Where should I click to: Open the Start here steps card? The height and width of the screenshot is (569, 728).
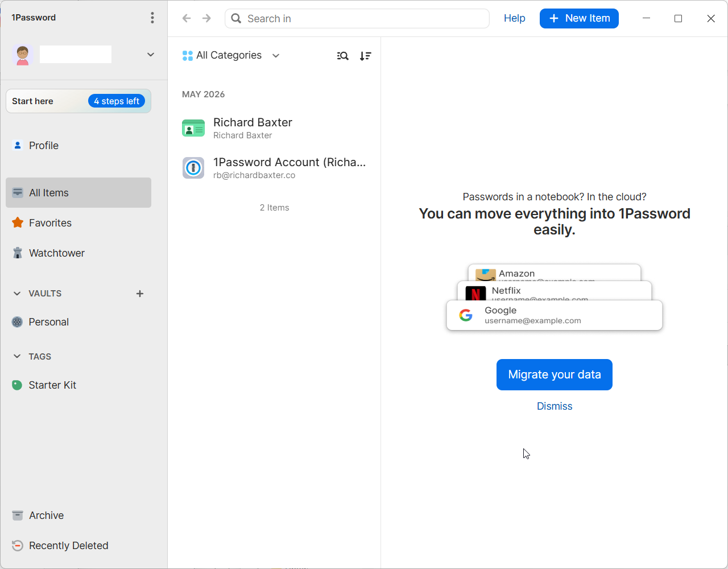(x=78, y=101)
